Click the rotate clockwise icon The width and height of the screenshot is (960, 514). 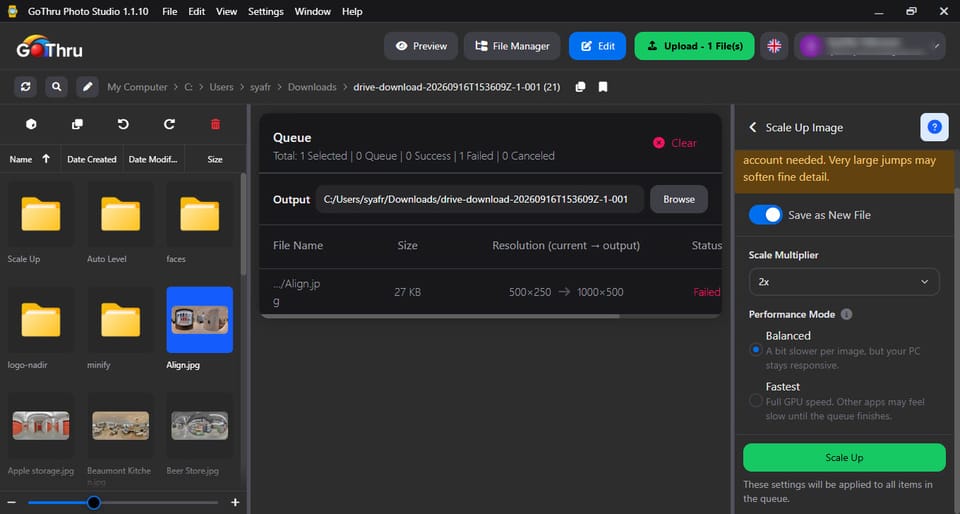tap(170, 124)
